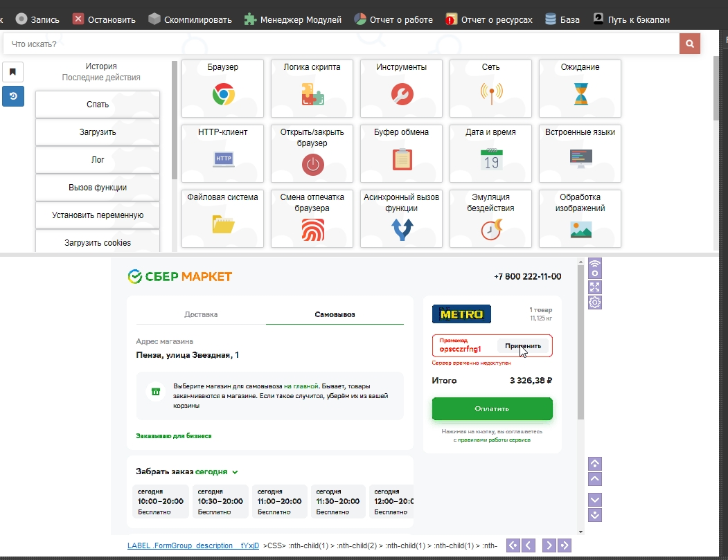The image size is (728, 560).
Task: Open the Дата и время category
Action: click(490, 153)
